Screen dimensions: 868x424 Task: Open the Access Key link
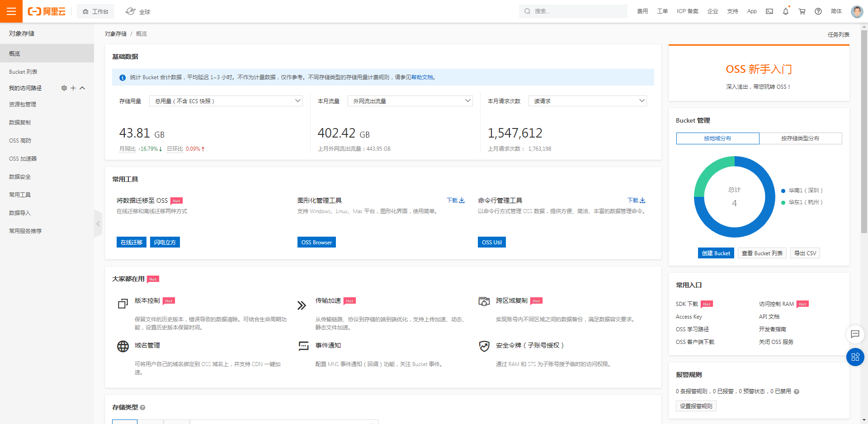pos(689,317)
